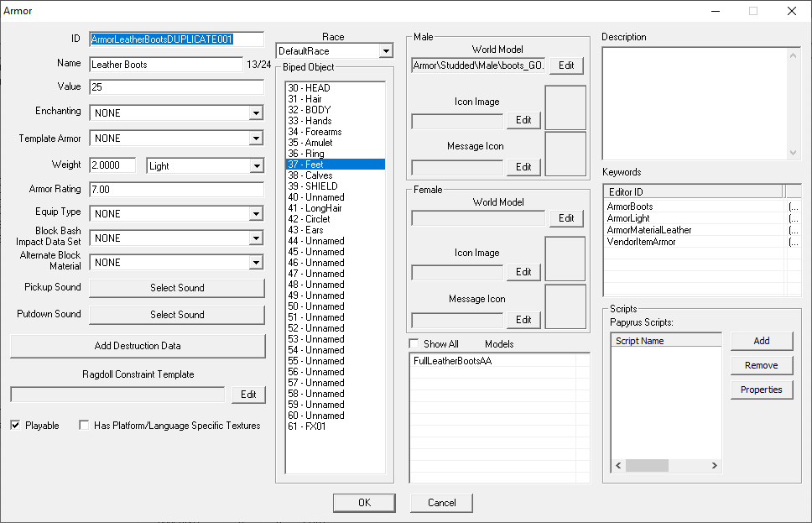Click the Putdown Sound Select Sound button
812x523 pixels.
tap(177, 315)
